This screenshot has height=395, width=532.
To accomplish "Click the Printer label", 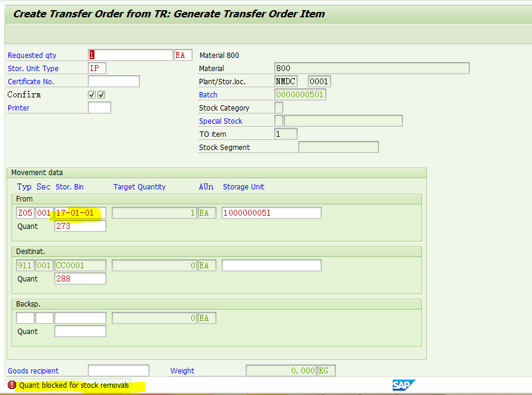I will click(x=19, y=108).
